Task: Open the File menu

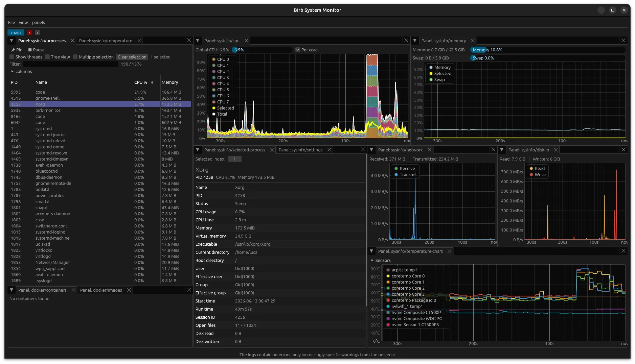Action: click(12, 22)
